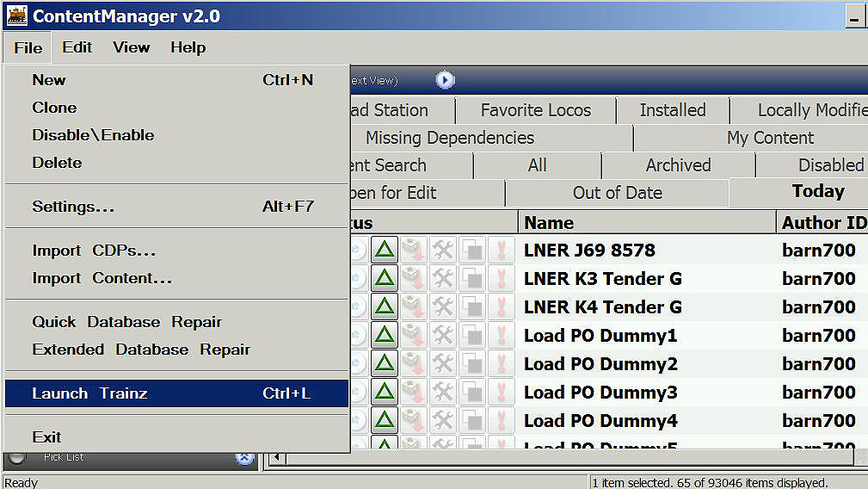
Task: Click the blue round play arrow icon in header
Action: (x=445, y=80)
